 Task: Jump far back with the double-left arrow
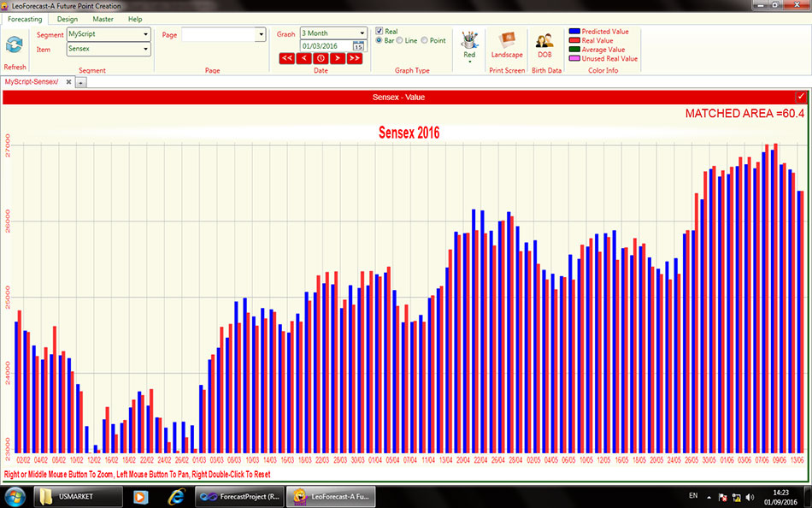pos(287,58)
